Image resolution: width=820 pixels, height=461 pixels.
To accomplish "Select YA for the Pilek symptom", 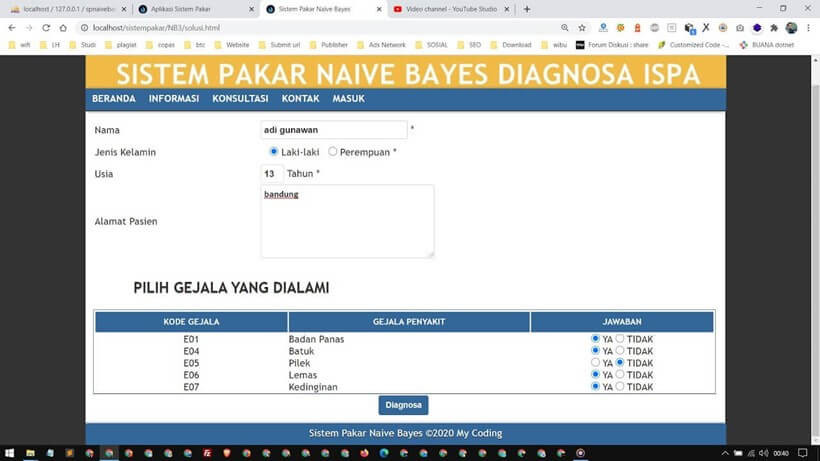I will tap(596, 363).
